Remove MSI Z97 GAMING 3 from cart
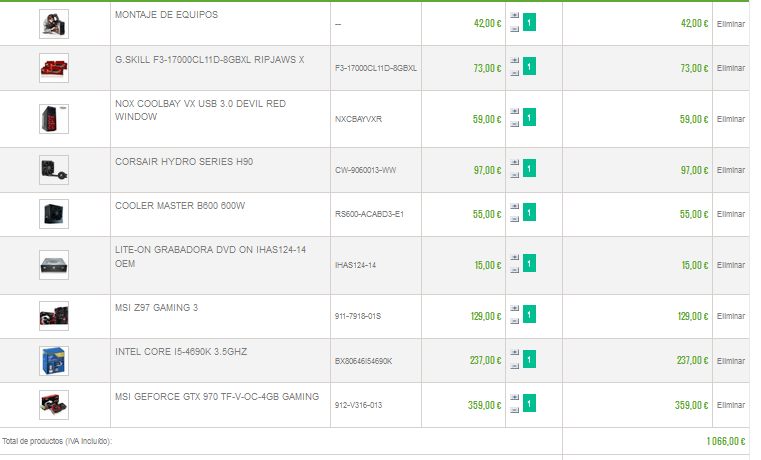 (x=730, y=316)
